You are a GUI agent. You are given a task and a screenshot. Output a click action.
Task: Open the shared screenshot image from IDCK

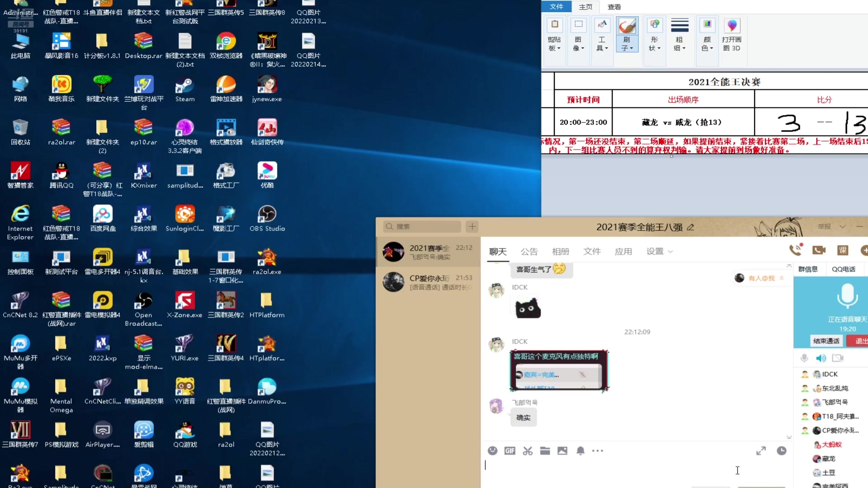pyautogui.click(x=559, y=370)
